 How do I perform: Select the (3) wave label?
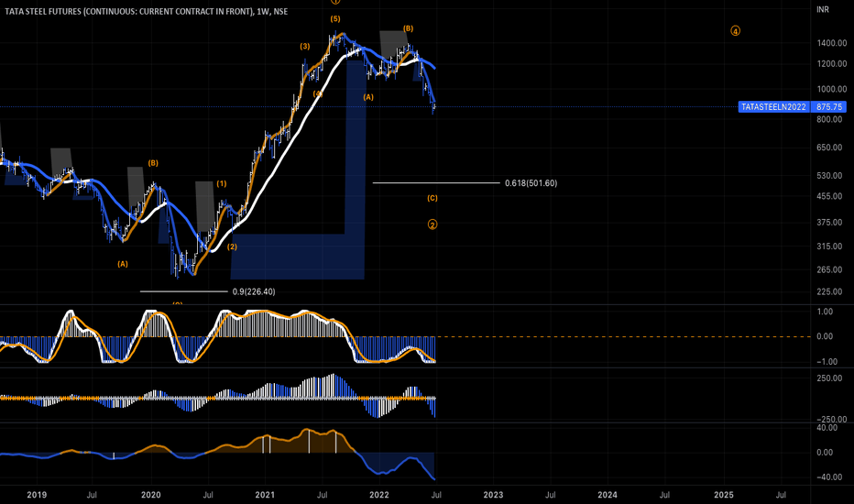click(305, 47)
